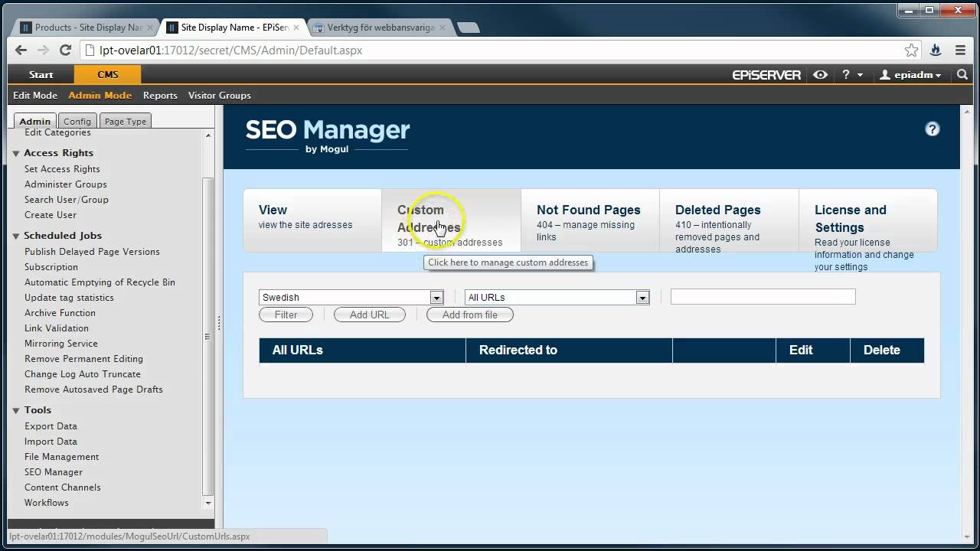Close the Verktyg för webbansvariga tab

tap(442, 28)
